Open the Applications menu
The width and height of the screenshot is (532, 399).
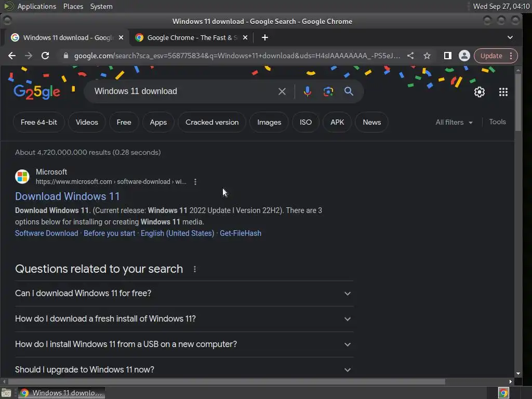[x=37, y=6]
